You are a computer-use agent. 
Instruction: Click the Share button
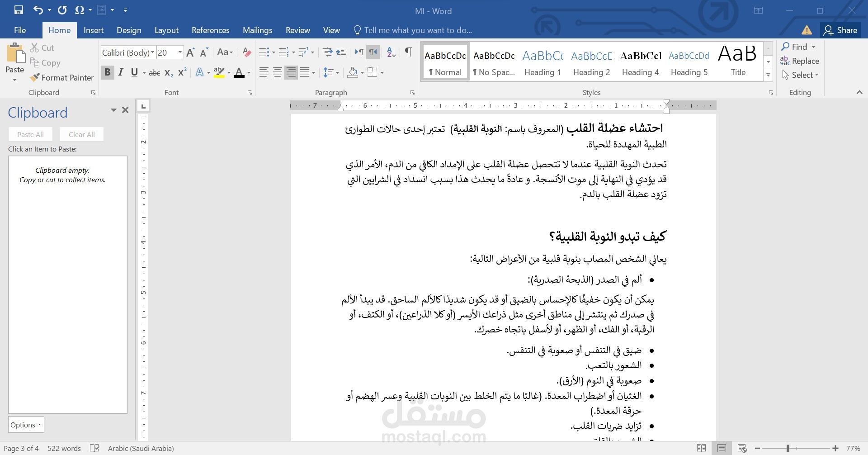pos(841,30)
